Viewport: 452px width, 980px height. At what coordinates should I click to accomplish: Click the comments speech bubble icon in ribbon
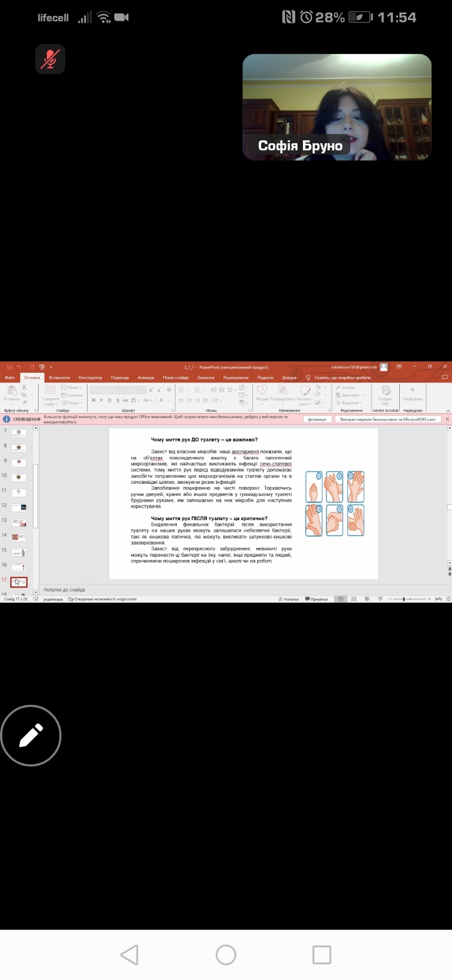coord(444,377)
